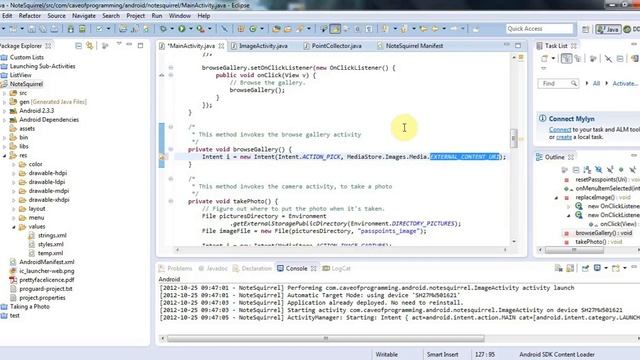Switch to PointCollector.java tab
This screenshot has width=640, height=360.
[x=336, y=46]
